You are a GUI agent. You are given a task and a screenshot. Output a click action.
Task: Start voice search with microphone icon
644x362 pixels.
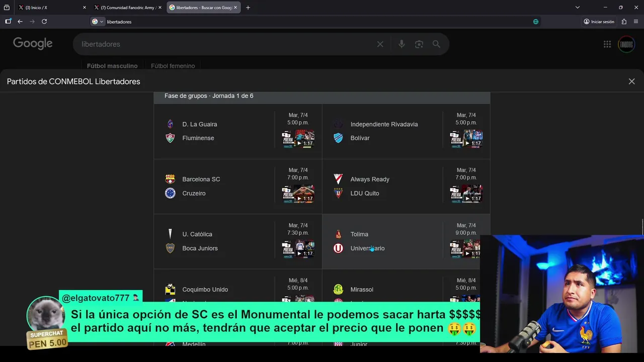(401, 44)
